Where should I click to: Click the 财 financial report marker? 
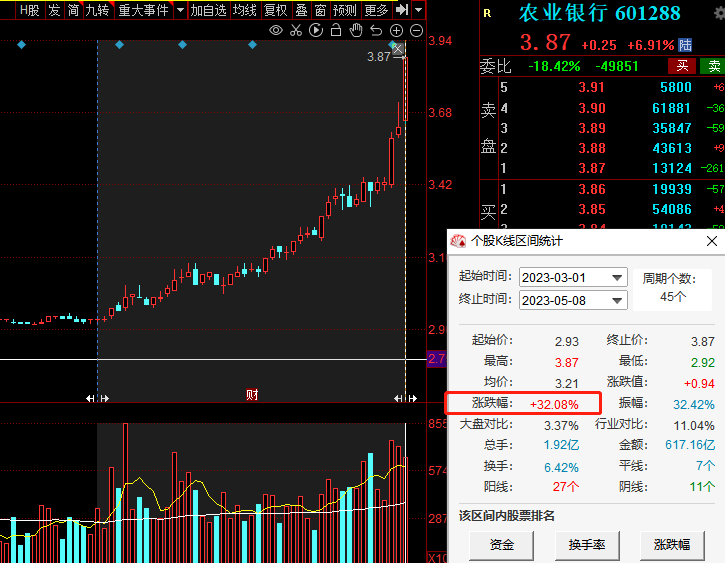coord(252,395)
